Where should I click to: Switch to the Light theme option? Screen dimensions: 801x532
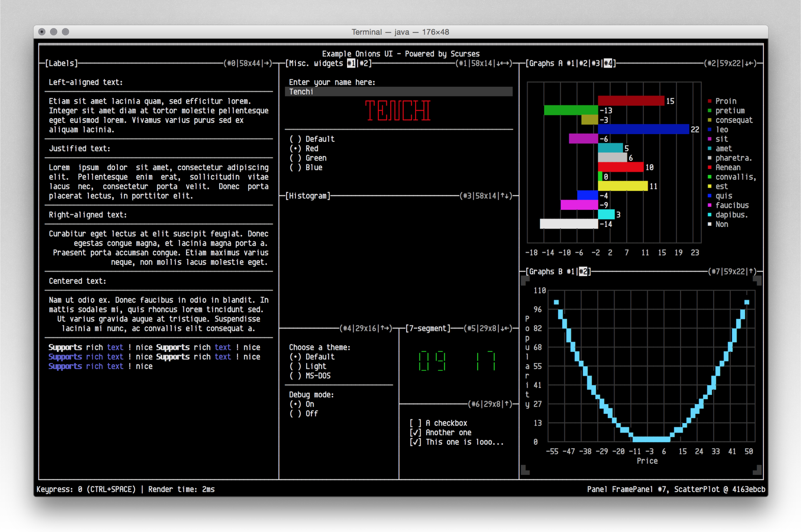click(308, 366)
